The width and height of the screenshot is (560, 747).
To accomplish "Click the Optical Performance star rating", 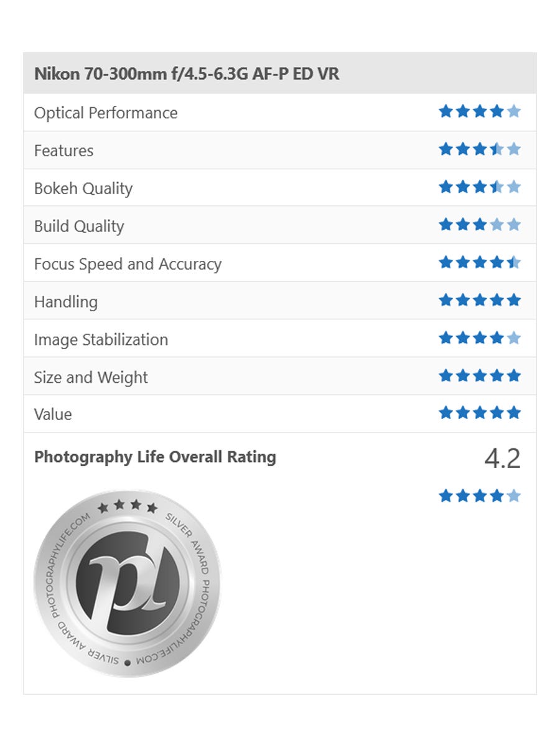I will (479, 112).
